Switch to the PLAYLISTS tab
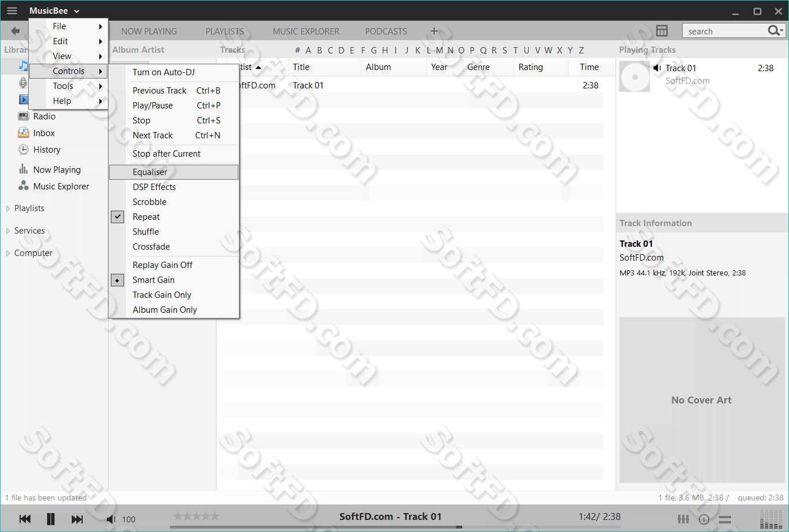The image size is (789, 532). coord(225,31)
